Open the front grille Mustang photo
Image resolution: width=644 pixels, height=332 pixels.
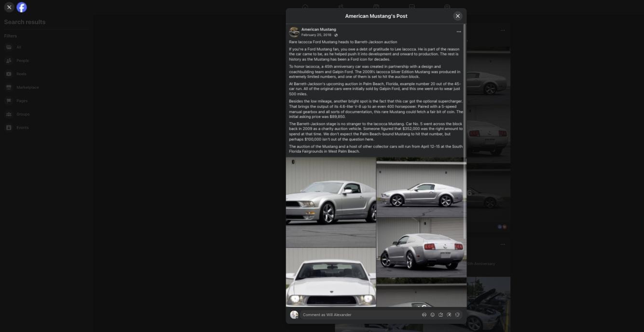point(331,278)
